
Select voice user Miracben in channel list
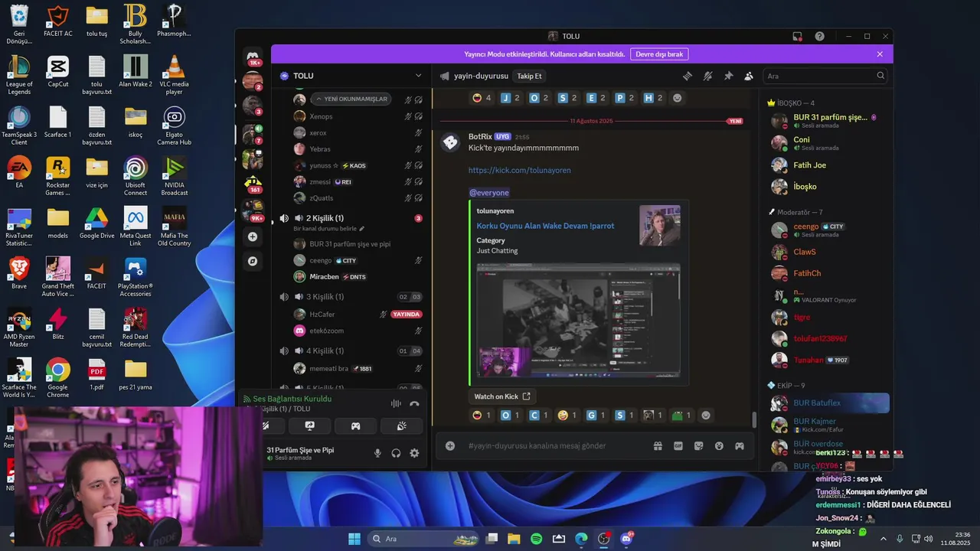click(325, 276)
